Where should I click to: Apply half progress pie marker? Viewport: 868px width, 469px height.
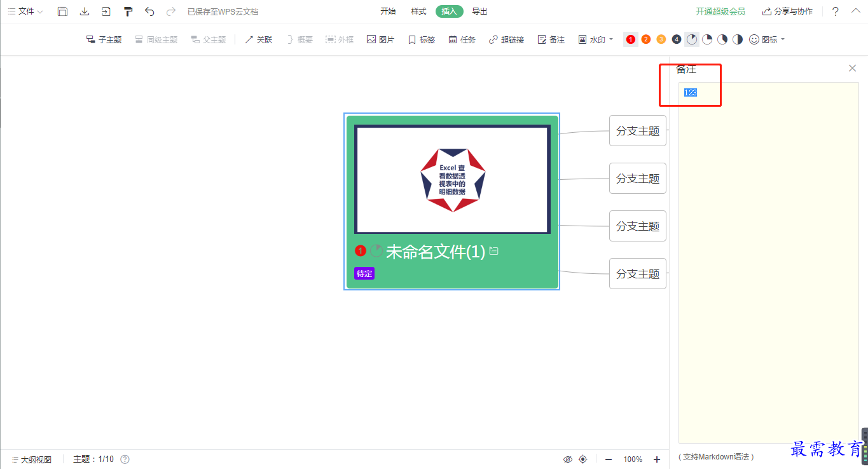tap(738, 39)
